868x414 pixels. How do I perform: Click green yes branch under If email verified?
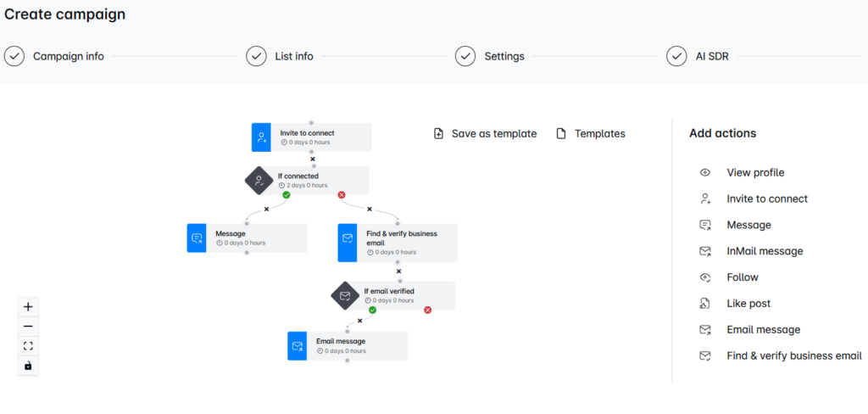coord(373,310)
